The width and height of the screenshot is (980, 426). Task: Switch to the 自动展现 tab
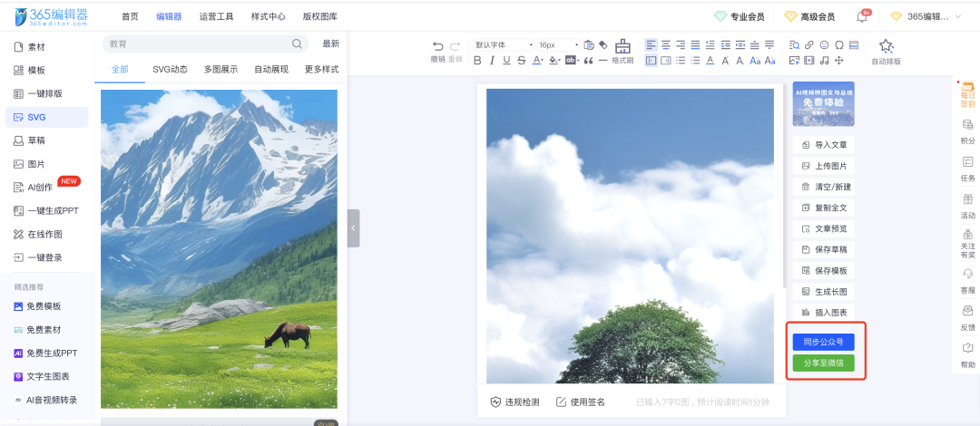click(x=271, y=69)
